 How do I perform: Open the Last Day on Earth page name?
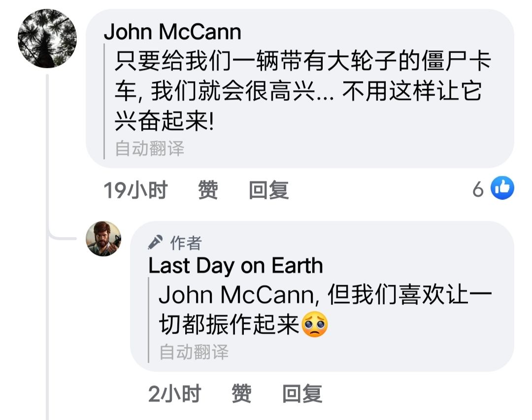pyautogui.click(x=235, y=266)
